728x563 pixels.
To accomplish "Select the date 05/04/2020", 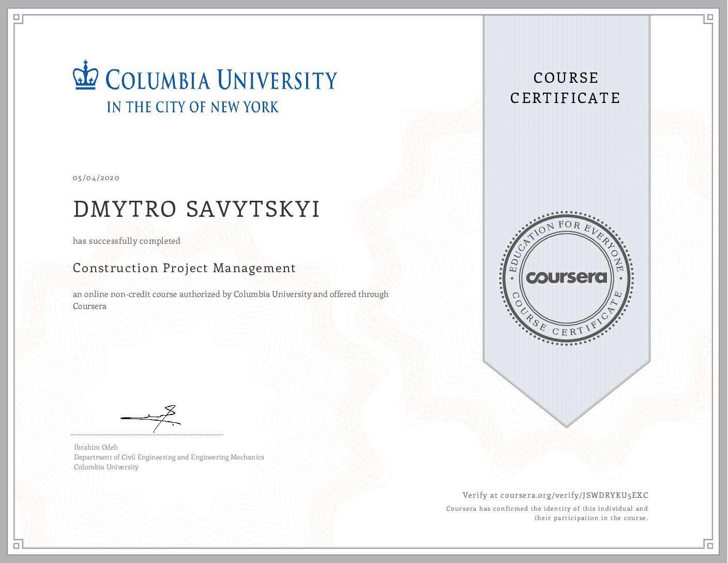I will click(96, 178).
